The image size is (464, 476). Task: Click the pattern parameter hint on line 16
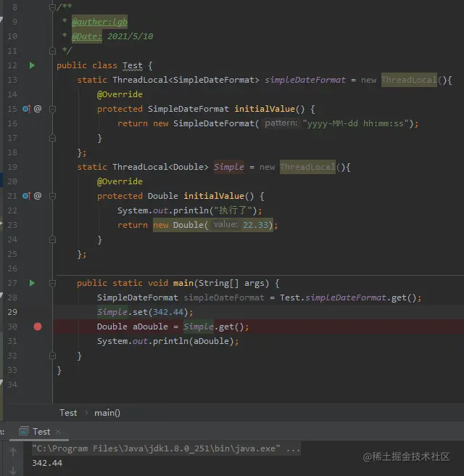point(281,123)
